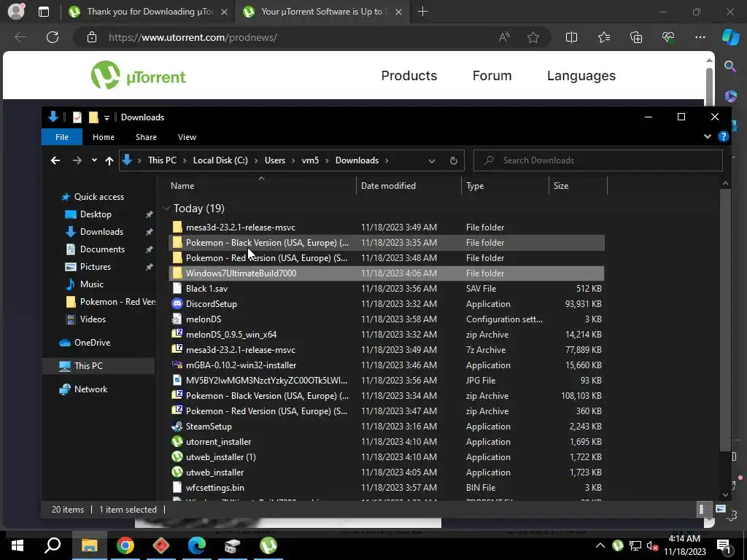The image size is (747, 560).
Task: Select Desktop in Quick access
Action: (x=96, y=214)
